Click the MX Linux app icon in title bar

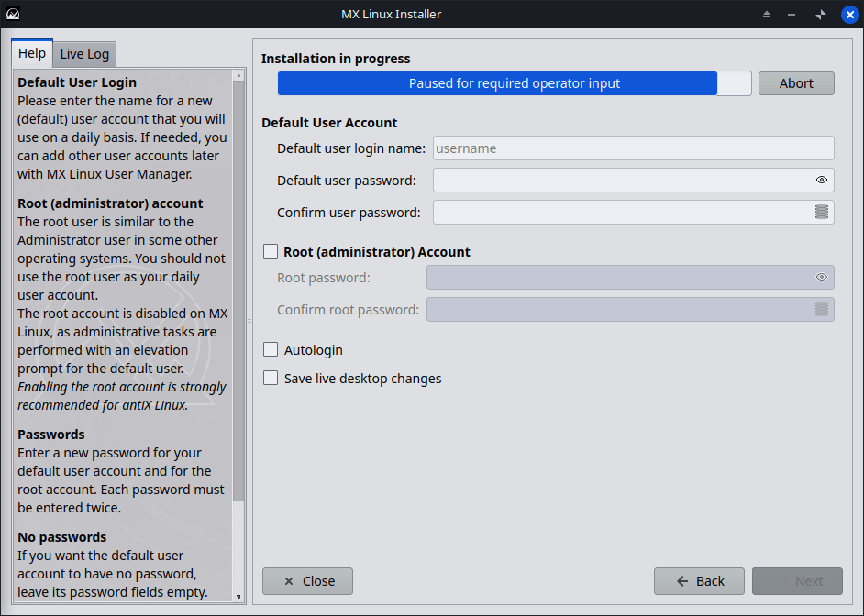pyautogui.click(x=13, y=14)
